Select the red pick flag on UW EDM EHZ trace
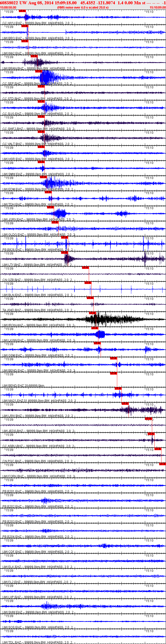166x644 pixels. [x=43, y=177]
